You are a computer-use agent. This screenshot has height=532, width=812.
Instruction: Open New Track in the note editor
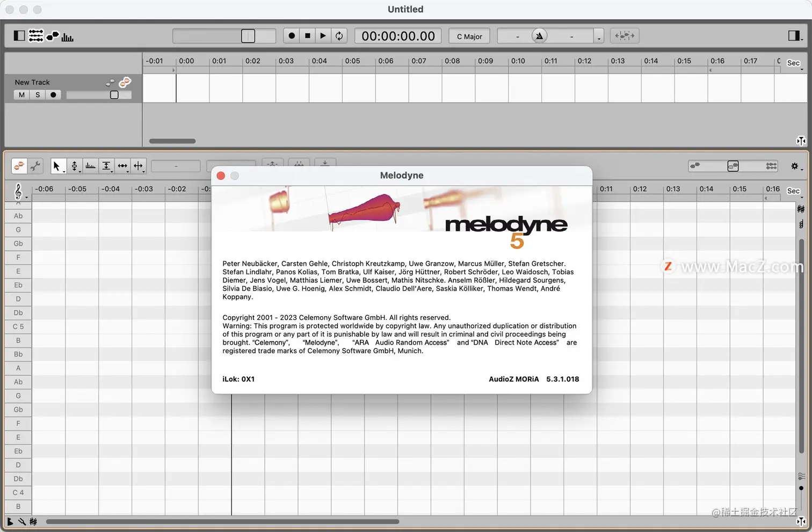[125, 82]
